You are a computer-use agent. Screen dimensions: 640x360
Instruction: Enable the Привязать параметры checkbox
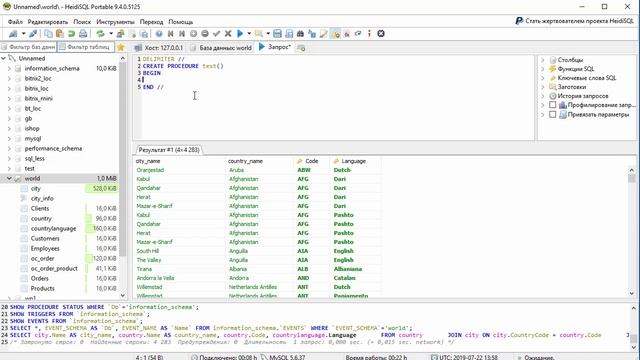(x=553, y=115)
